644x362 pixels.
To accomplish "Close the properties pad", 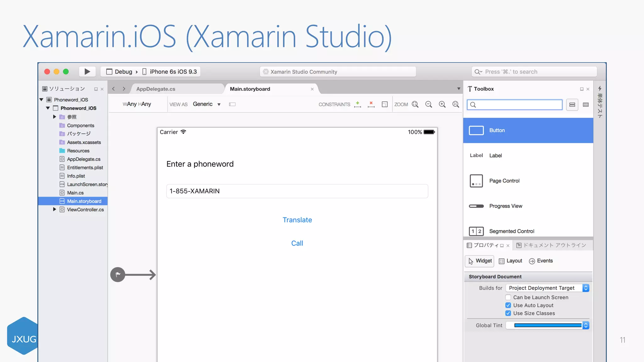I will pos(508,246).
